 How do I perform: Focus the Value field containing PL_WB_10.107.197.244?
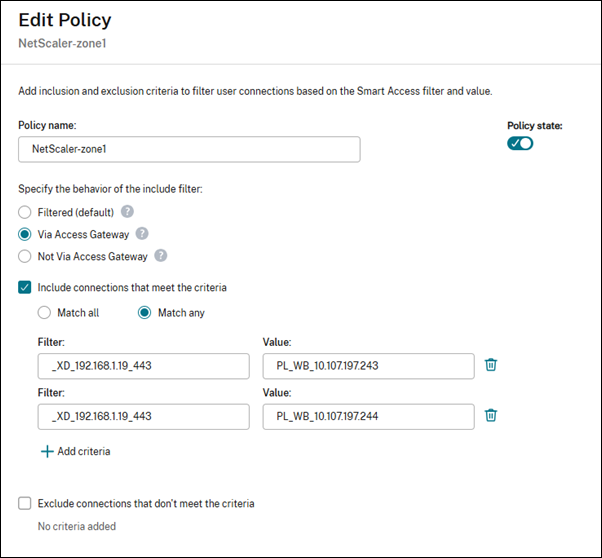pyautogui.click(x=368, y=416)
